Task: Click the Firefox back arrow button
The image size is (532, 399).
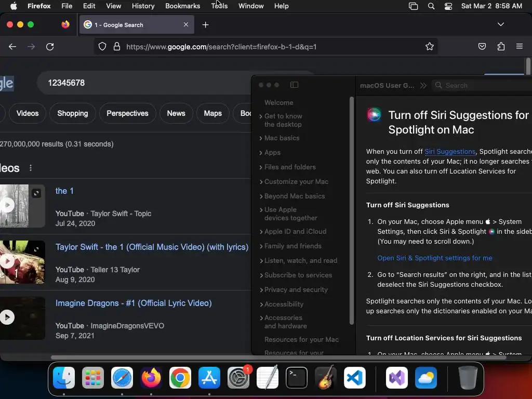Action: [x=12, y=46]
